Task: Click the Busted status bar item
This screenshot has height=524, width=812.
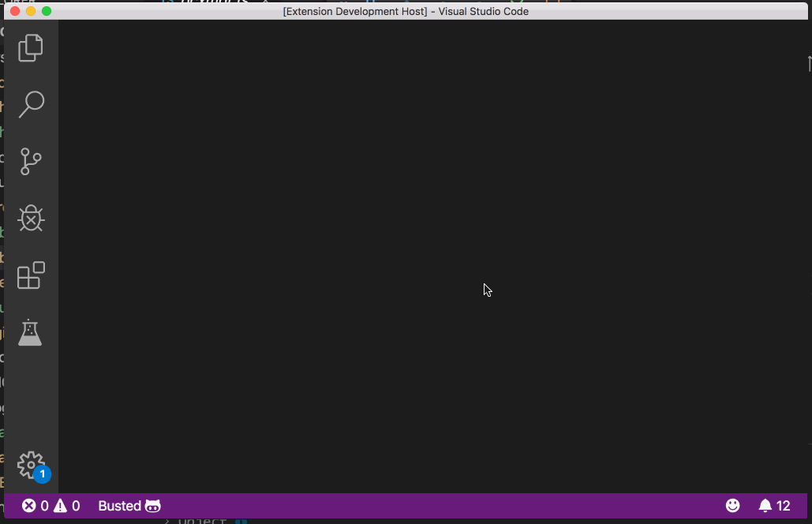Action: point(129,506)
